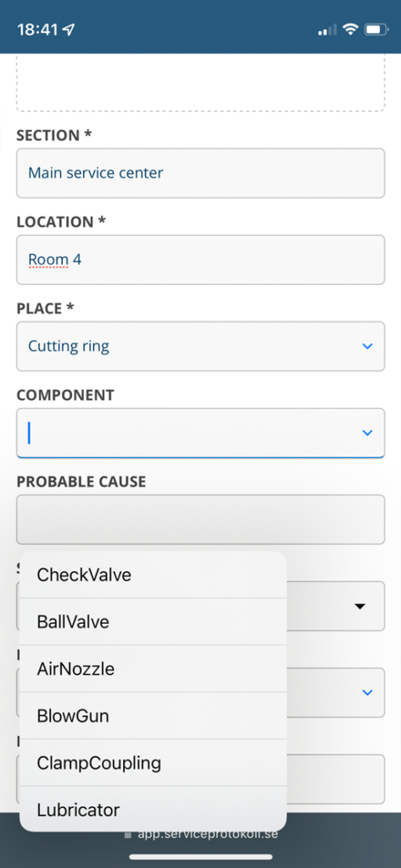
Task: Focus the Section field with Main service center
Action: (200, 173)
